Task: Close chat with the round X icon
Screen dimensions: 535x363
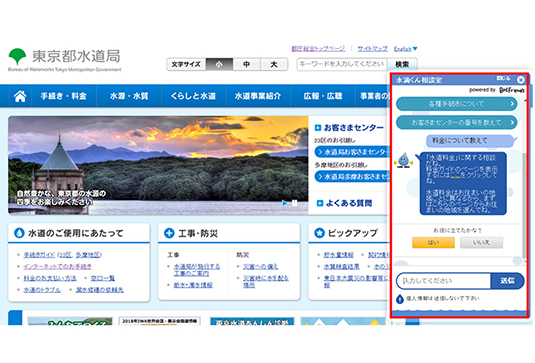Action: tap(521, 79)
